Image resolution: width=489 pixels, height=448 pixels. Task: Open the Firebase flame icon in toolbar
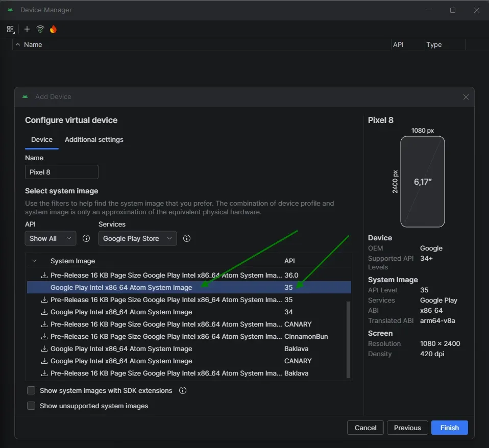tap(53, 29)
